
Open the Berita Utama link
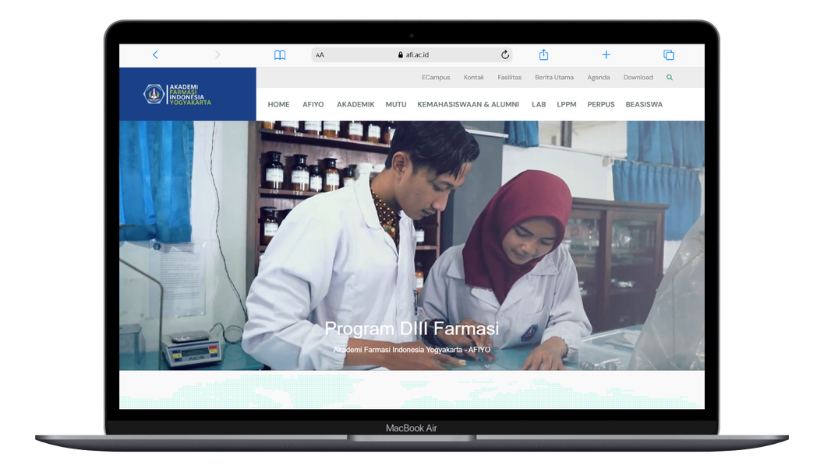coord(554,77)
